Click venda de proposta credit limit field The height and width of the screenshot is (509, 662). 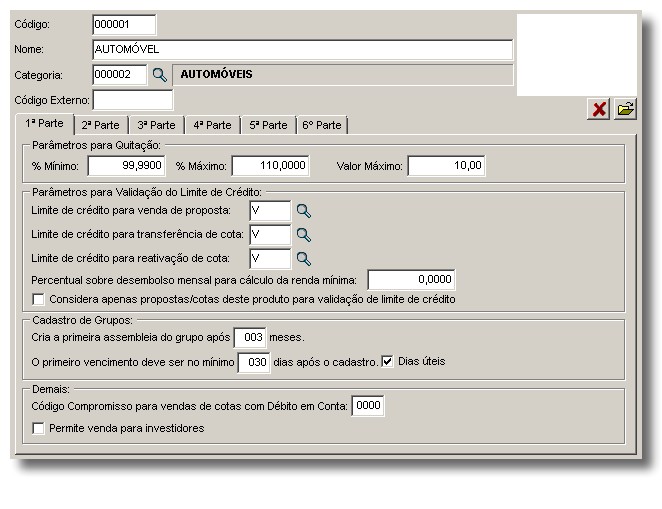pyautogui.click(x=270, y=211)
